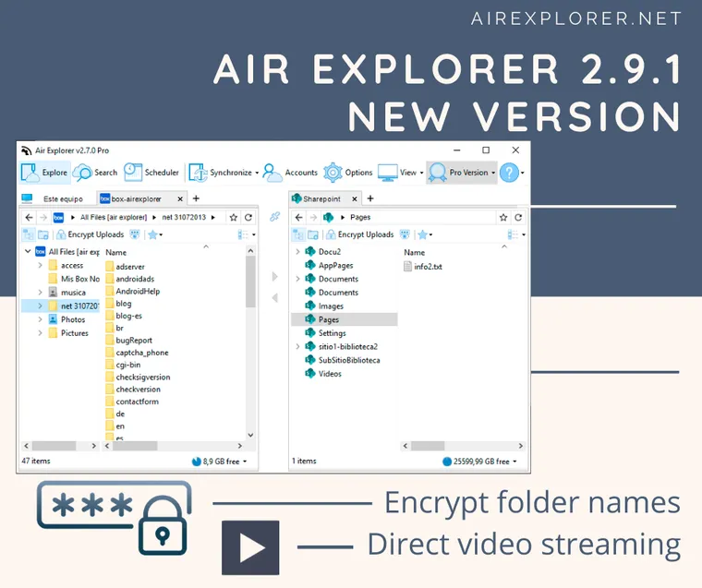
Task: Open left pane favorites star dropdown
Action: point(155,234)
